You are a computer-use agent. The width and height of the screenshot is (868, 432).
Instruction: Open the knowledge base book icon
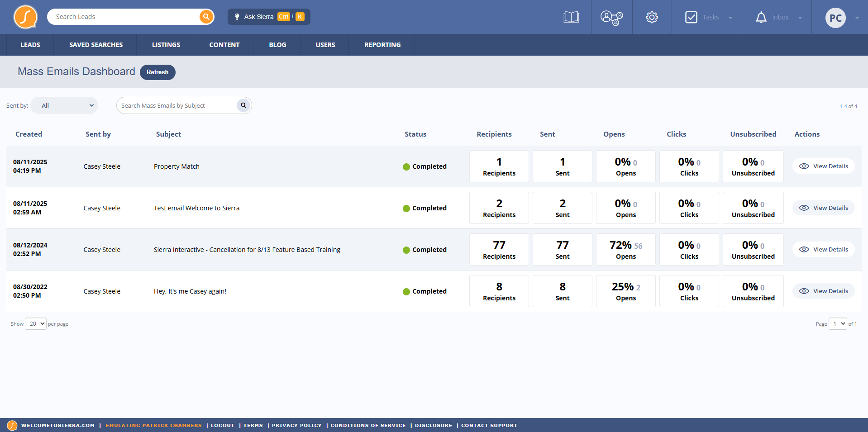pos(571,17)
